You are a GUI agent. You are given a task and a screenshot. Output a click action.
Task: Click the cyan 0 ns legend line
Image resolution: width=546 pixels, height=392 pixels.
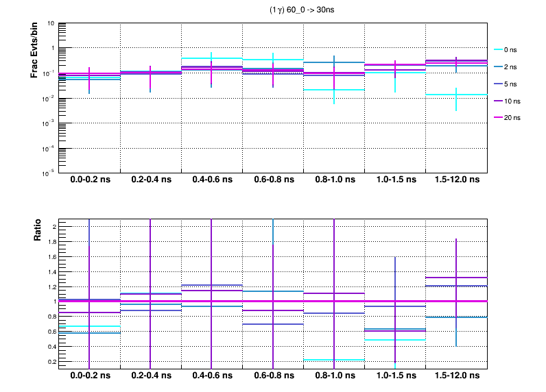[x=498, y=49]
